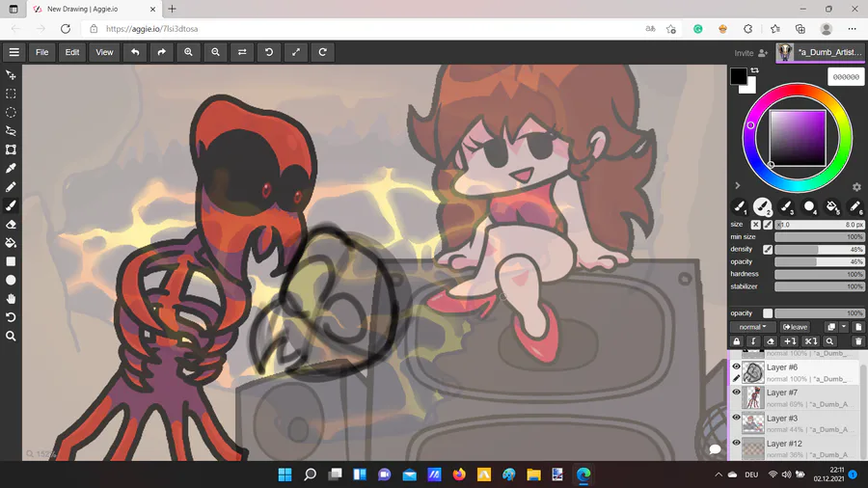Click the redo arrow in the toolbar
This screenshot has width=868, height=488.
(x=162, y=52)
